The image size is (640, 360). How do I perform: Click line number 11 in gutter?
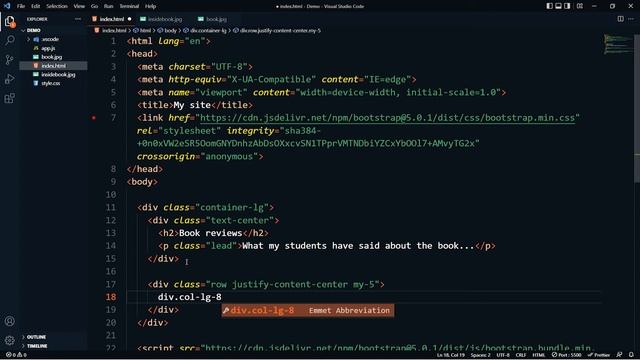click(x=111, y=207)
